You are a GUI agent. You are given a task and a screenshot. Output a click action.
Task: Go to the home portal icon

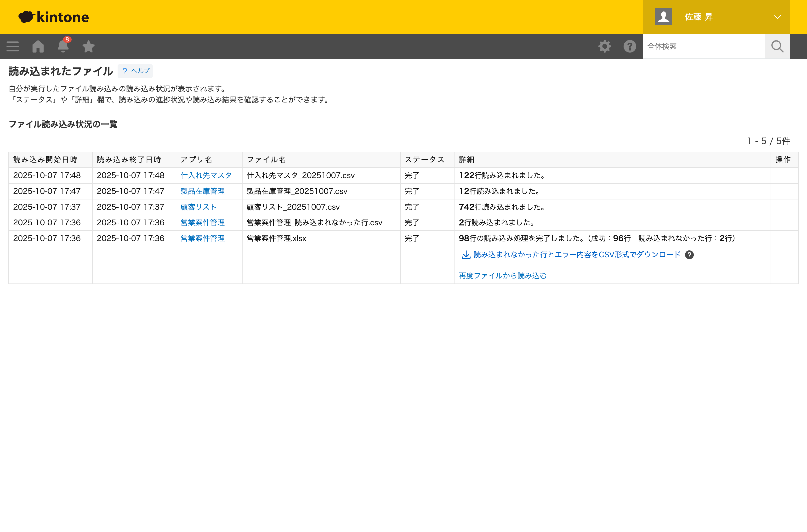[38, 46]
